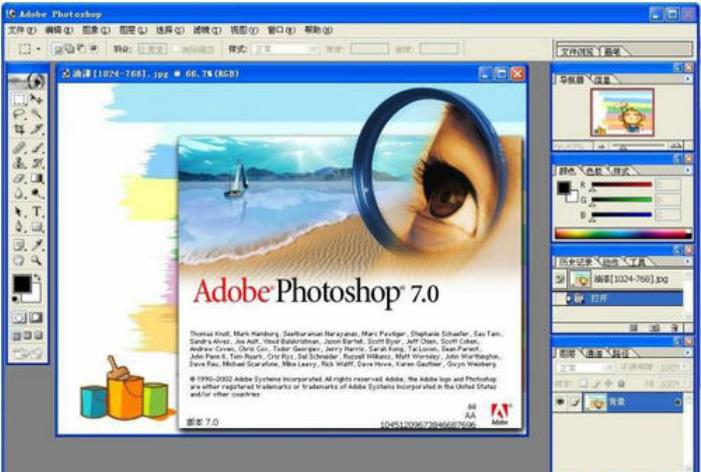Open the 滤镜 (Filter) menu

click(x=207, y=30)
